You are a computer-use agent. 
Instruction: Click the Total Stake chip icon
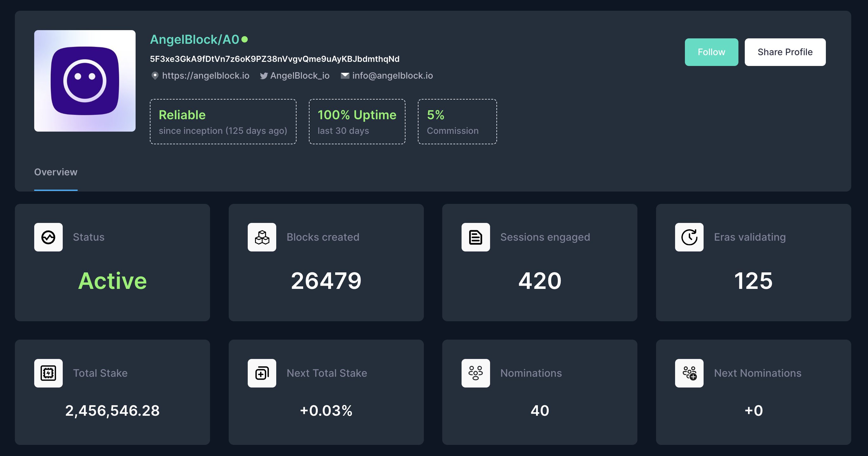pyautogui.click(x=48, y=373)
